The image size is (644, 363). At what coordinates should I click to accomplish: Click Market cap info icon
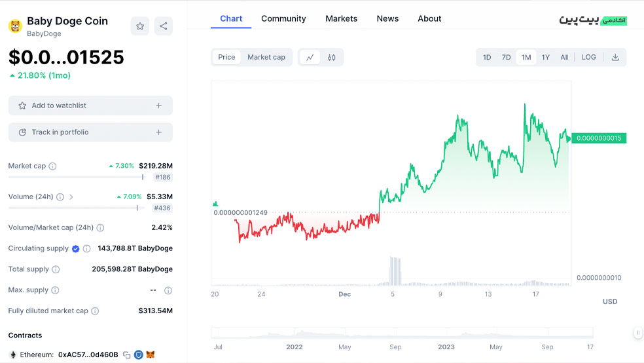52,166
